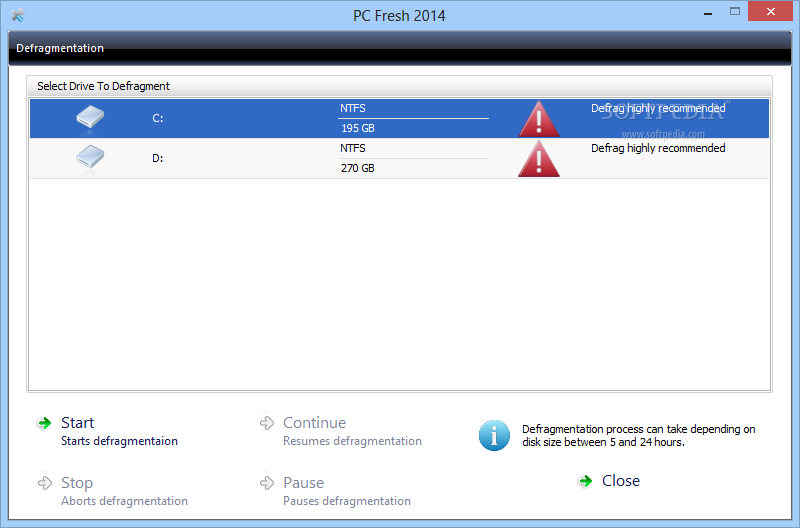Click the D: drive disk icon
This screenshot has height=528, width=800.
[90, 157]
